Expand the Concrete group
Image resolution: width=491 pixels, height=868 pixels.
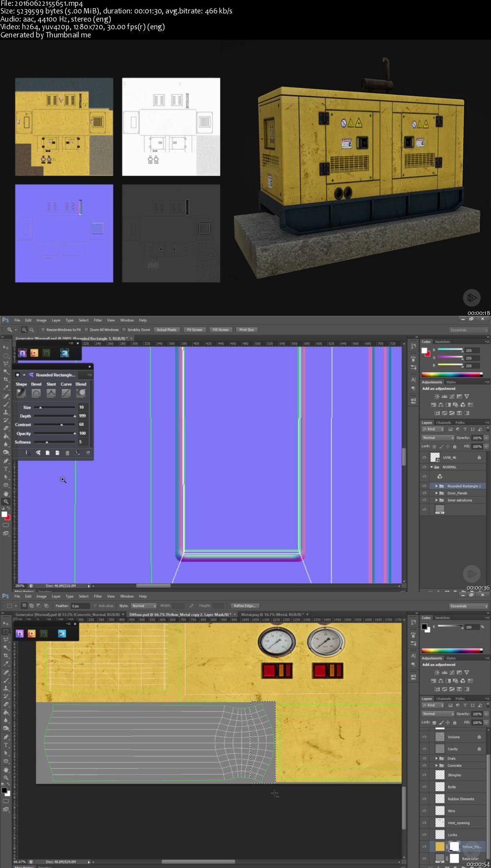[436, 765]
